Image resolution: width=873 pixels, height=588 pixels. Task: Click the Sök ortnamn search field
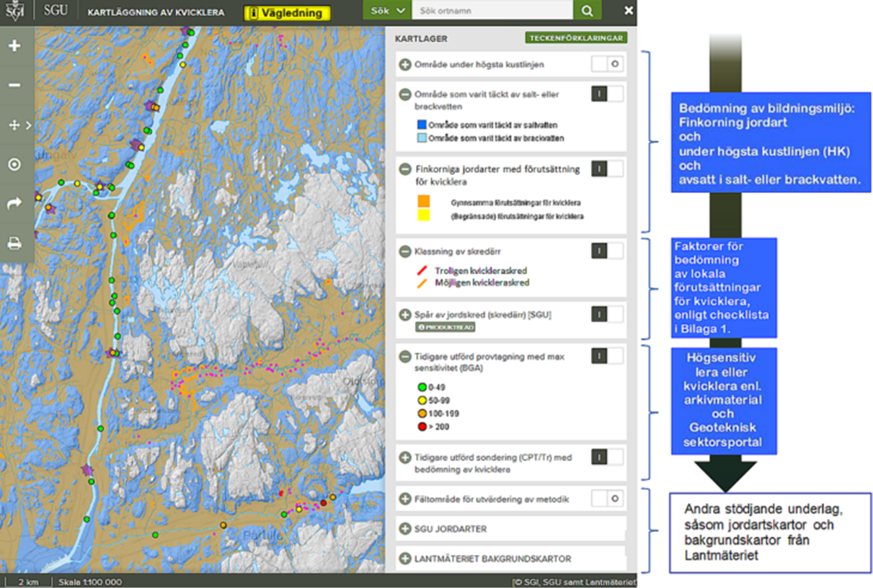(x=492, y=11)
